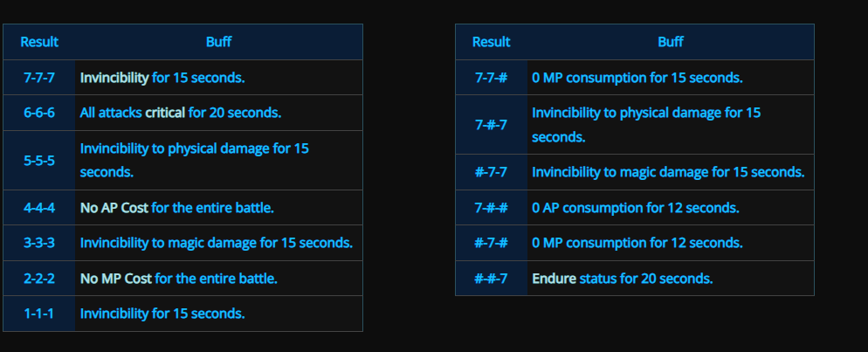Click "0 MP consumption for 12 seconds" buff text
This screenshot has width=868, height=352.
[x=637, y=243]
